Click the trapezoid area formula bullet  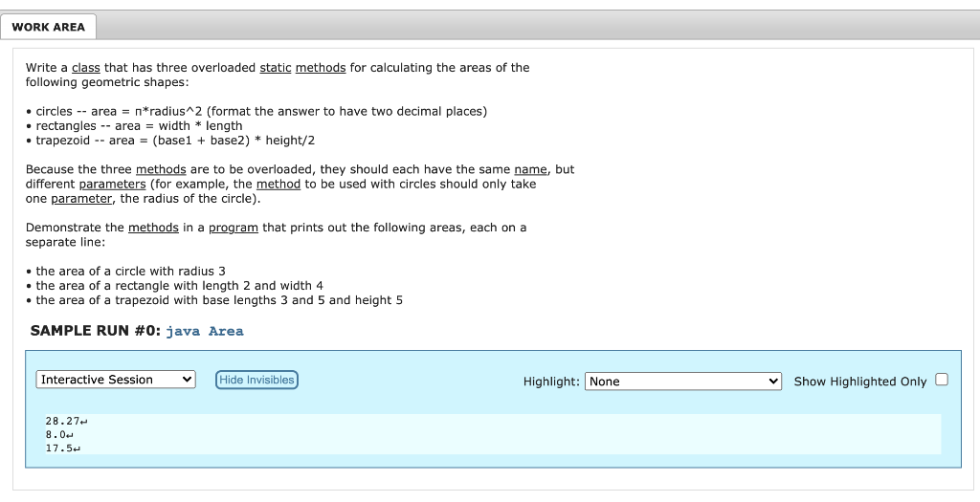click(x=170, y=141)
